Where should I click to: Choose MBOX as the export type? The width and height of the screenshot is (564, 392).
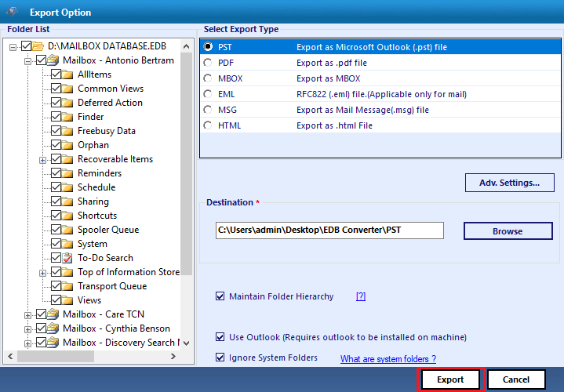point(208,78)
